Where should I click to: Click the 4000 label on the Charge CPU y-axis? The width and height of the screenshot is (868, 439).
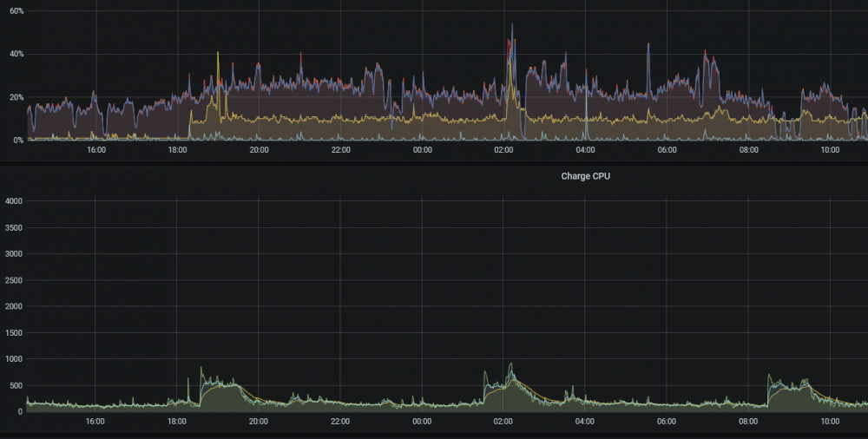click(x=13, y=201)
